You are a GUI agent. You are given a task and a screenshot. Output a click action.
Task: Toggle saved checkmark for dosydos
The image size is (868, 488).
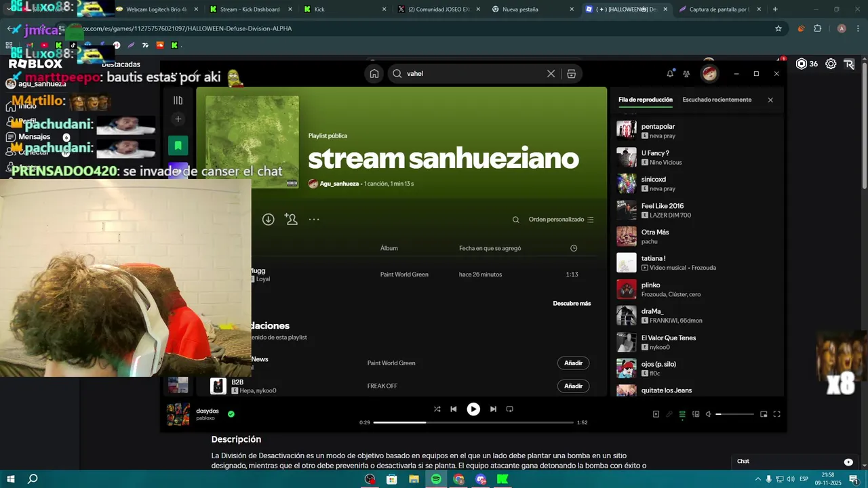point(231,413)
